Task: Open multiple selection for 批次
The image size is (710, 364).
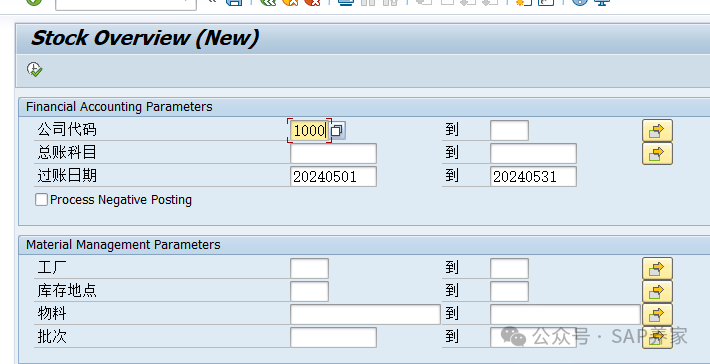Action: (657, 337)
